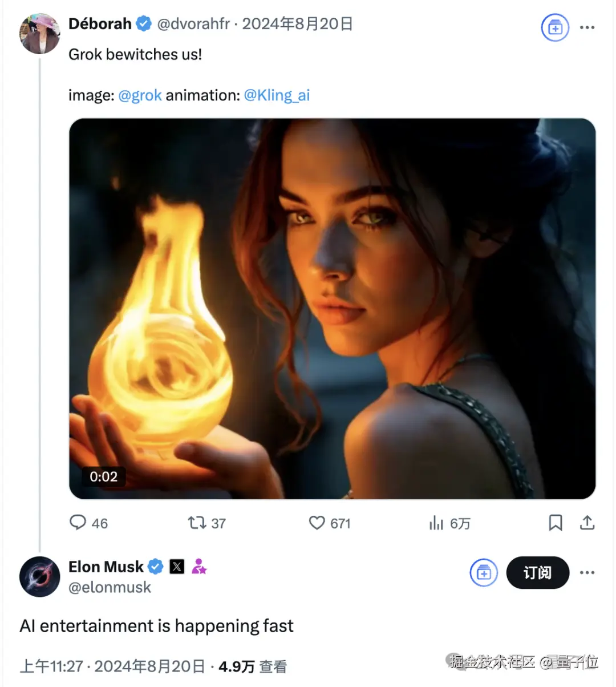Open Déborah's profile avatar
Image resolution: width=616 pixels, height=687 pixels.
40,33
